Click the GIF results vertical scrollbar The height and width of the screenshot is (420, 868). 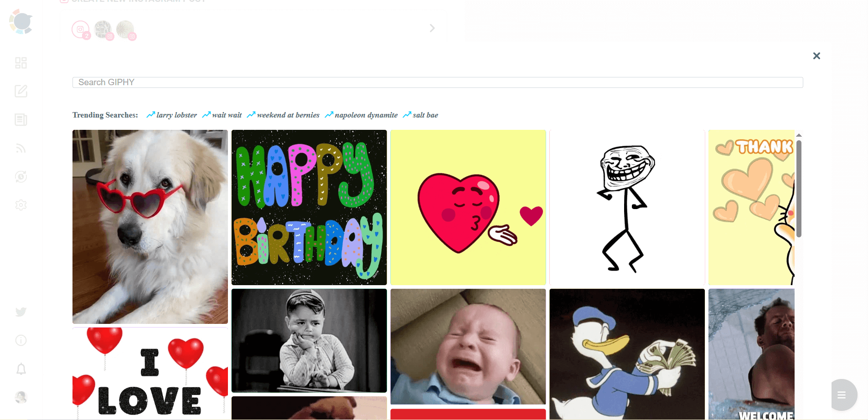[799, 189]
